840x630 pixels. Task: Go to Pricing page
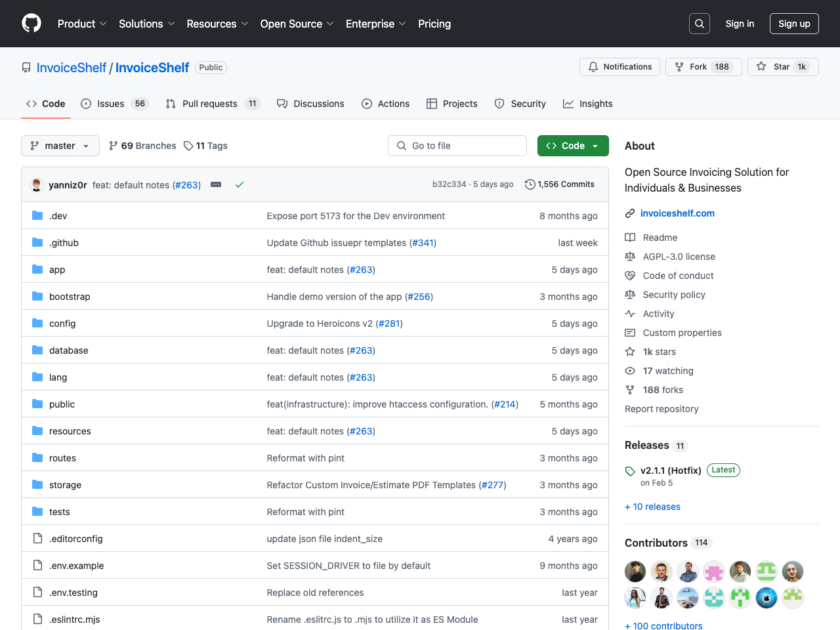(434, 24)
